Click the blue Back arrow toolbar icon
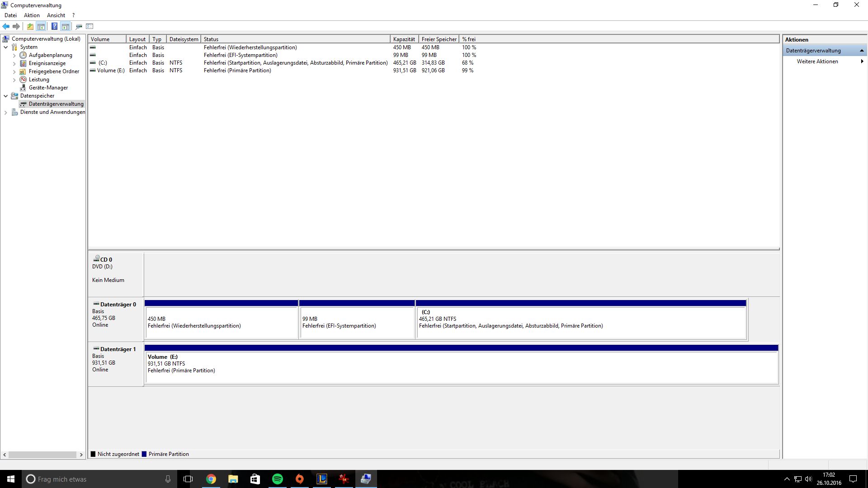Screen dimensions: 868x488 click(x=6, y=26)
